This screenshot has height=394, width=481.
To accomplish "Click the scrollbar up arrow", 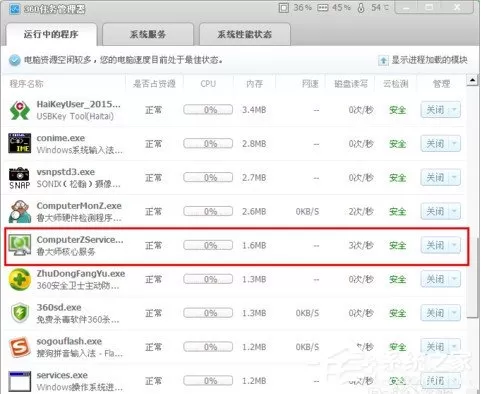I will [x=472, y=81].
